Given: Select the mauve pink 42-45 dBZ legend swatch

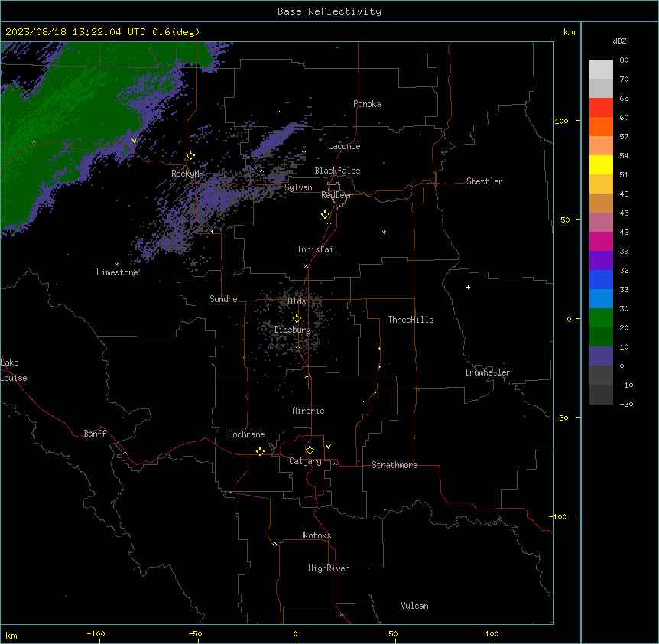Looking at the screenshot, I should pyautogui.click(x=601, y=223).
